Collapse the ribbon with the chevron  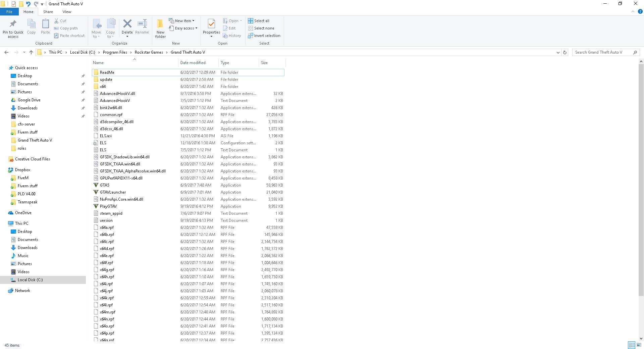click(633, 11)
